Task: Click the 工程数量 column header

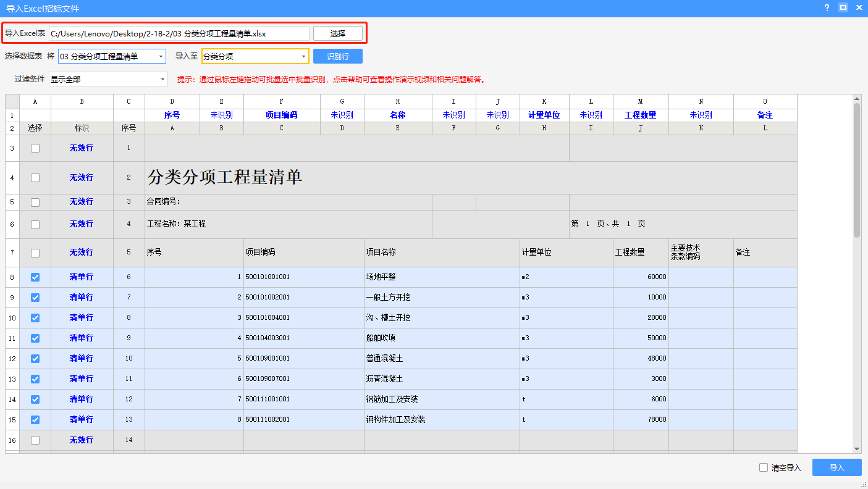Action: click(x=640, y=115)
